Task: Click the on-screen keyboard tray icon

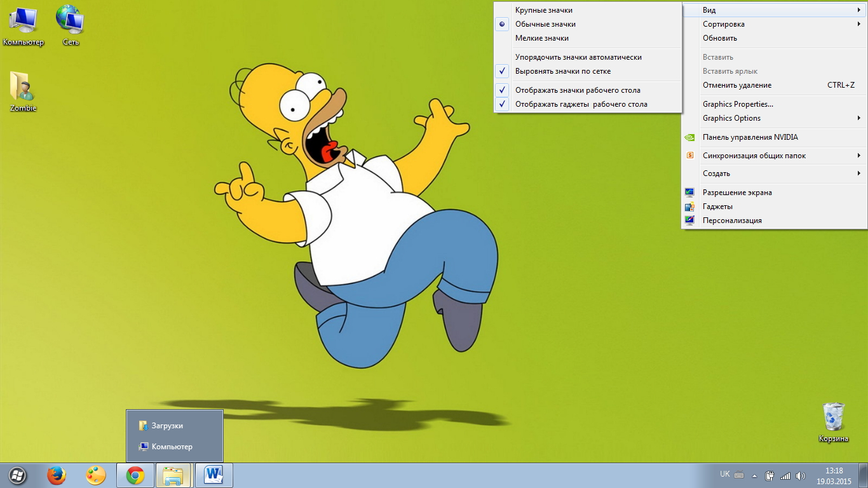Action: click(739, 475)
